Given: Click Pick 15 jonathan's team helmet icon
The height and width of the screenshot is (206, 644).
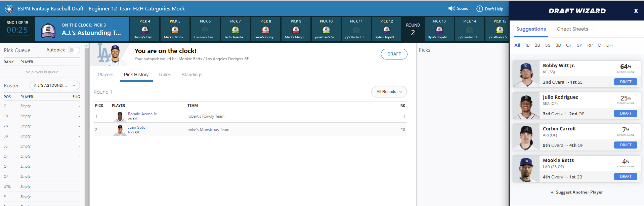Looking at the screenshot, I should 500,30.
